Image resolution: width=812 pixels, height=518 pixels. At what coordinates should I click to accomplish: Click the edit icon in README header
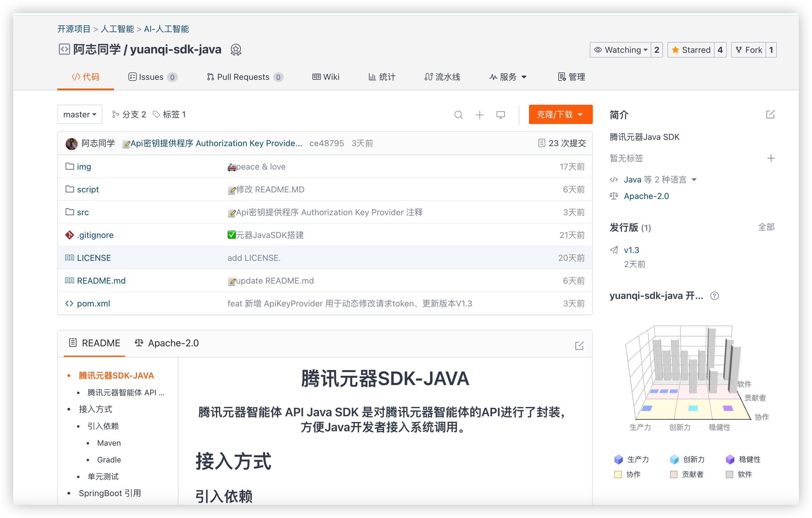coord(579,345)
